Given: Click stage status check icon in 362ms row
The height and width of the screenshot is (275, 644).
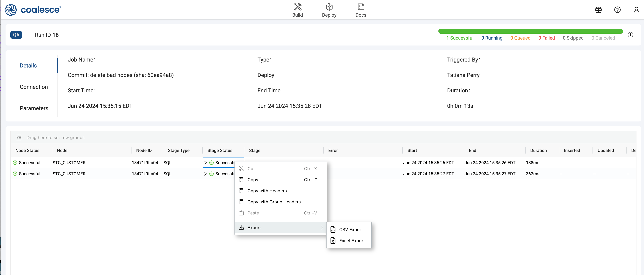Looking at the screenshot, I should pyautogui.click(x=211, y=174).
